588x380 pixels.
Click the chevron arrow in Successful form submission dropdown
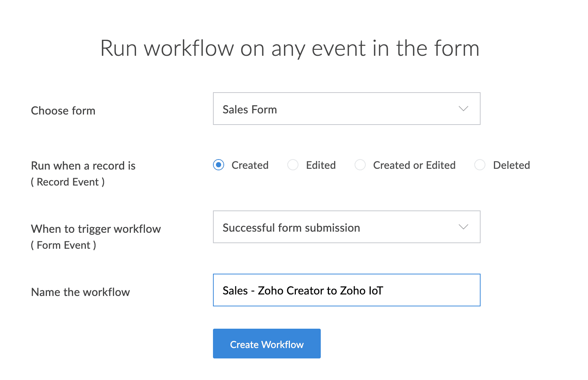pos(463,227)
